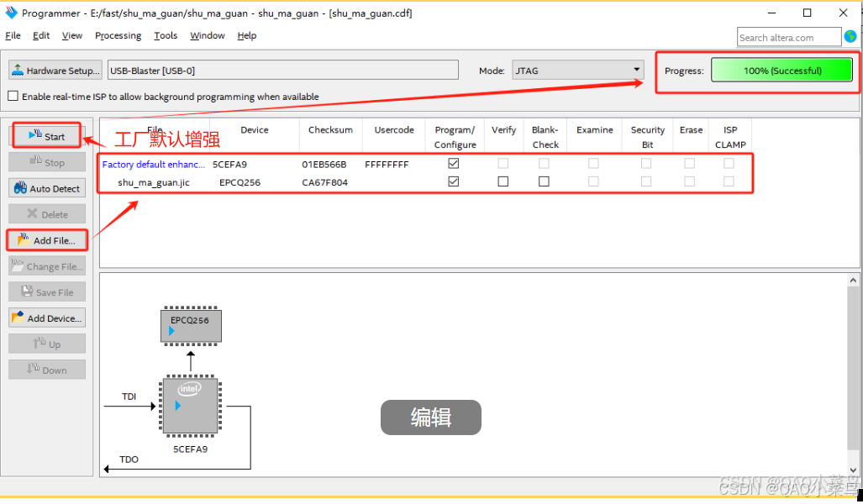Toggle Examine checkbox for Factory default row
The image size is (863, 504).
point(593,164)
